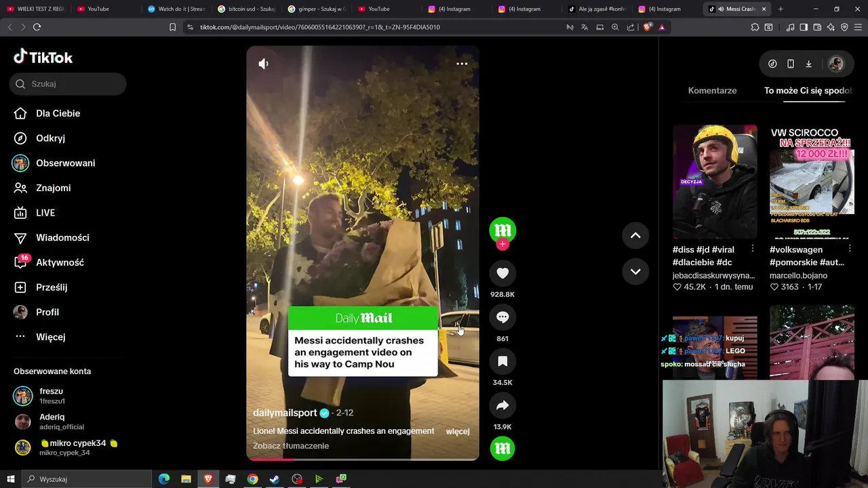Click the translate icon in address bar
Image resolution: width=868 pixels, height=488 pixels.
(x=585, y=27)
